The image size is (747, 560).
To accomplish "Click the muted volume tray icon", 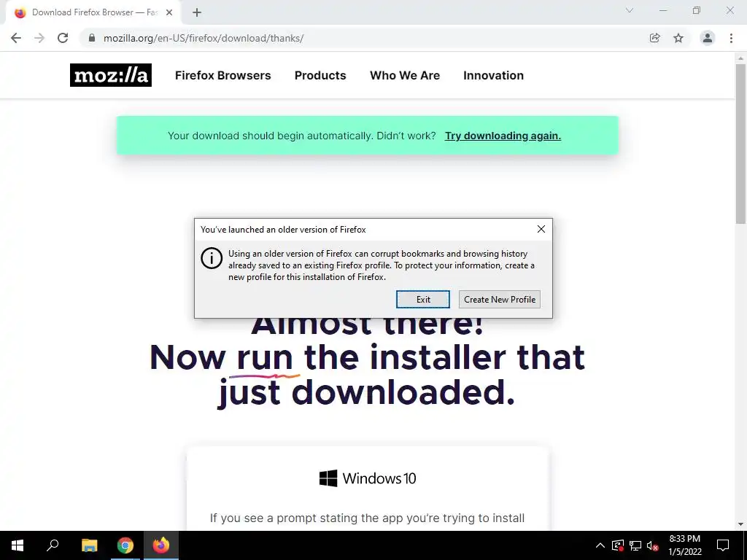I will 653,545.
